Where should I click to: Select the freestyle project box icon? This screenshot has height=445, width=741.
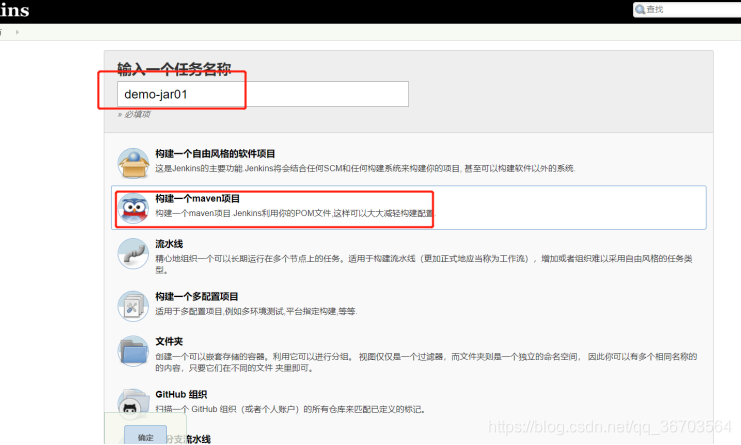pyautogui.click(x=133, y=163)
